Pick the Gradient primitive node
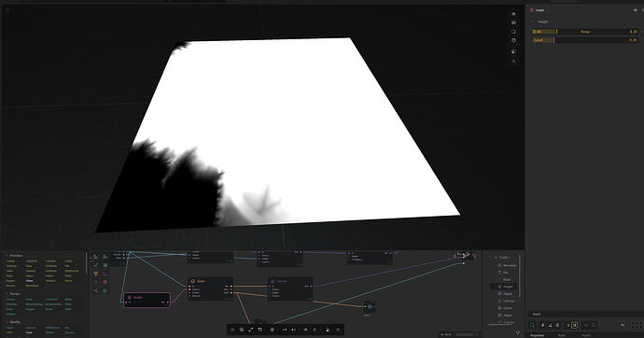 pyautogui.click(x=31, y=271)
